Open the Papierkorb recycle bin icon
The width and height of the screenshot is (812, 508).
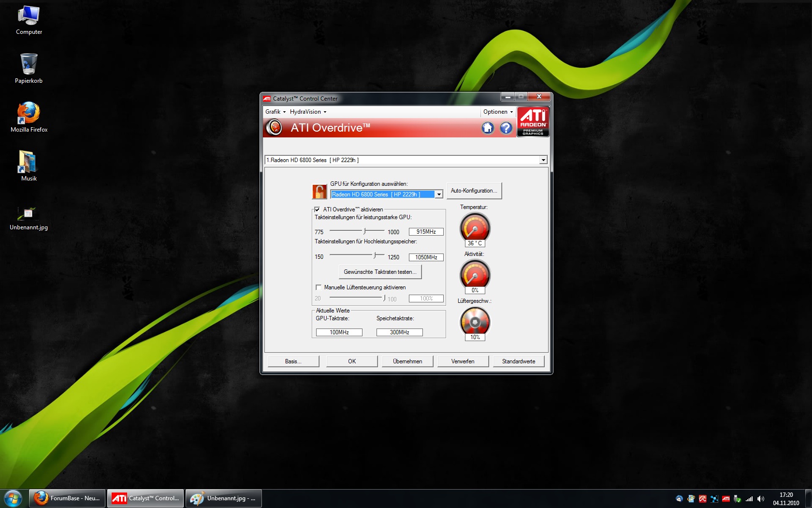(x=29, y=69)
